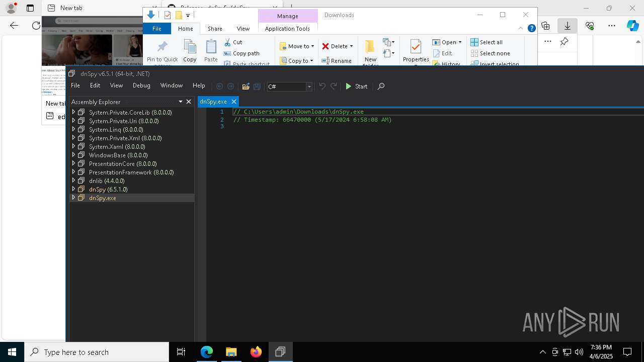This screenshot has height=362, width=644.
Task: Click the Explorer help question mark icon
Action: click(x=531, y=28)
